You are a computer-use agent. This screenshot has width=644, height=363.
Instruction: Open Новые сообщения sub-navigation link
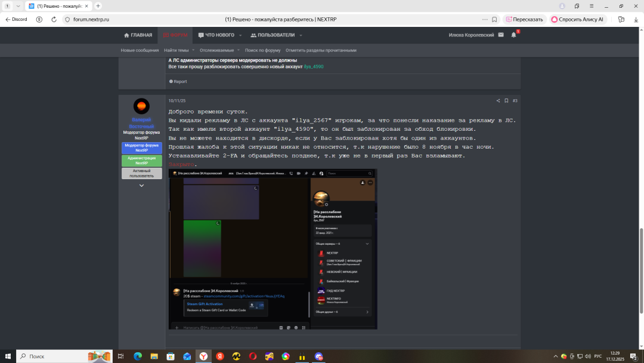click(x=140, y=50)
